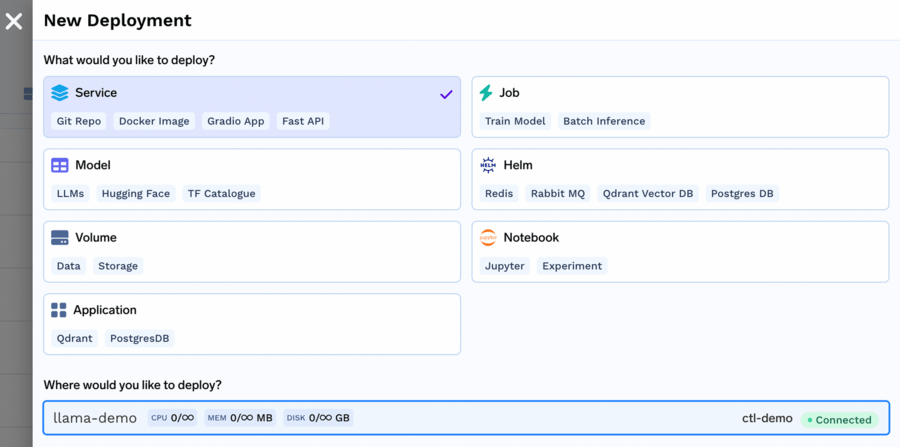Viewport: 900px width, 447px height.
Task: Click the Hugging Face tag
Action: pyautogui.click(x=136, y=193)
